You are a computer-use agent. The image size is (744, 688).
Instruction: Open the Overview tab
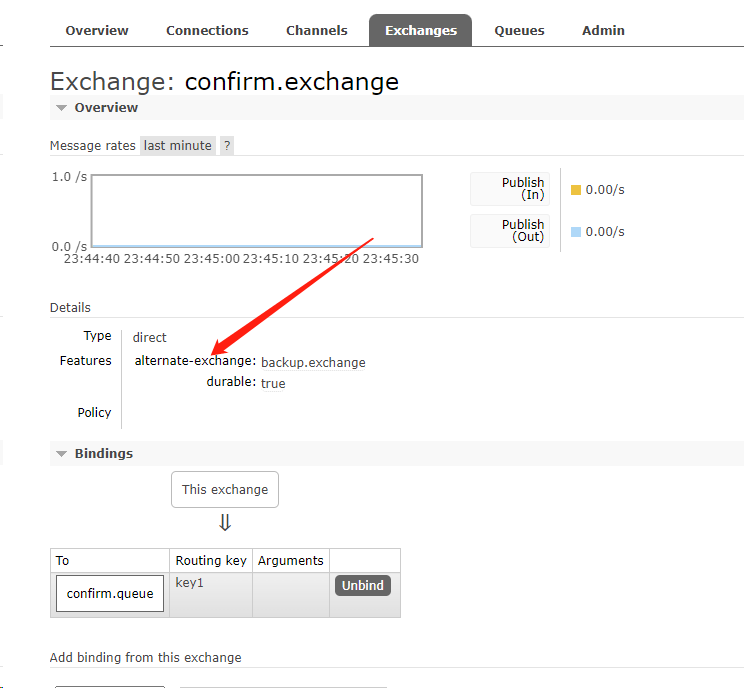(97, 30)
